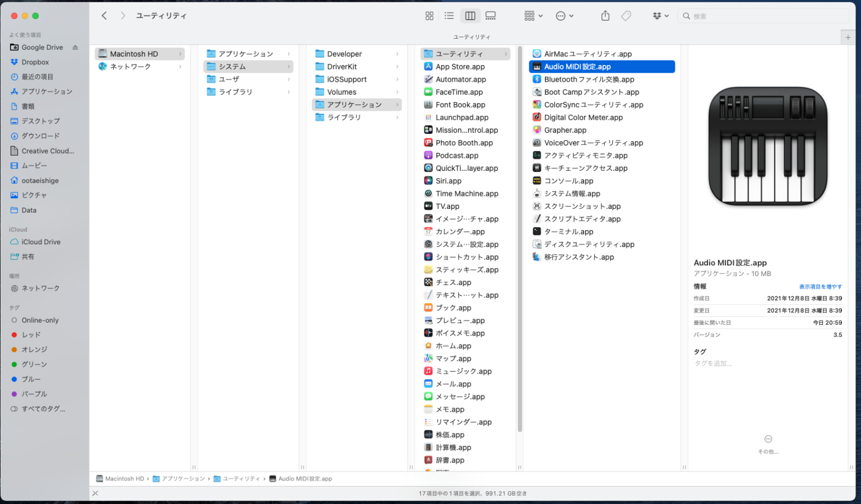
Task: Click the Tags icon in the toolbar
Action: (x=626, y=16)
